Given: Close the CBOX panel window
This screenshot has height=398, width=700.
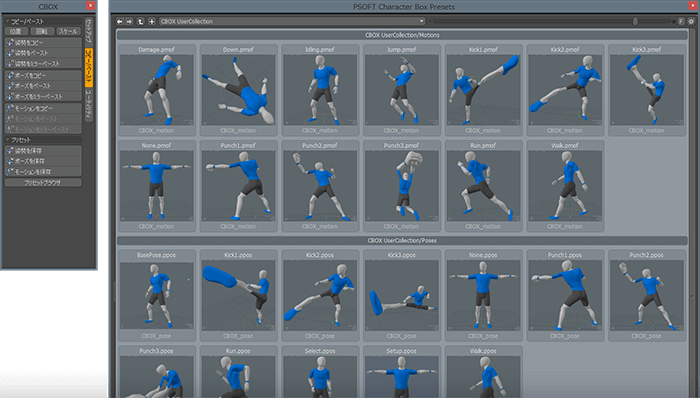Looking at the screenshot, I should click(x=90, y=5).
